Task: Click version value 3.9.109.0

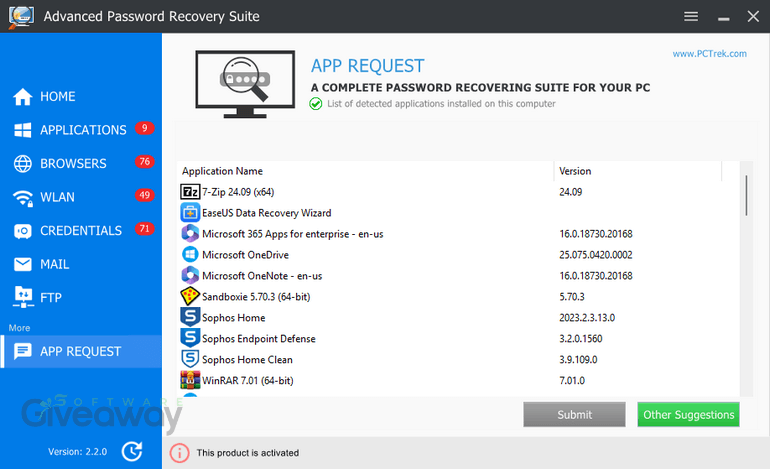Action: pyautogui.click(x=578, y=359)
